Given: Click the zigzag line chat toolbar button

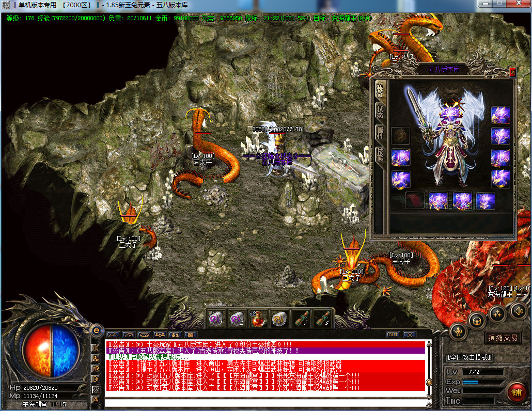Looking at the screenshot, I should pos(113,335).
